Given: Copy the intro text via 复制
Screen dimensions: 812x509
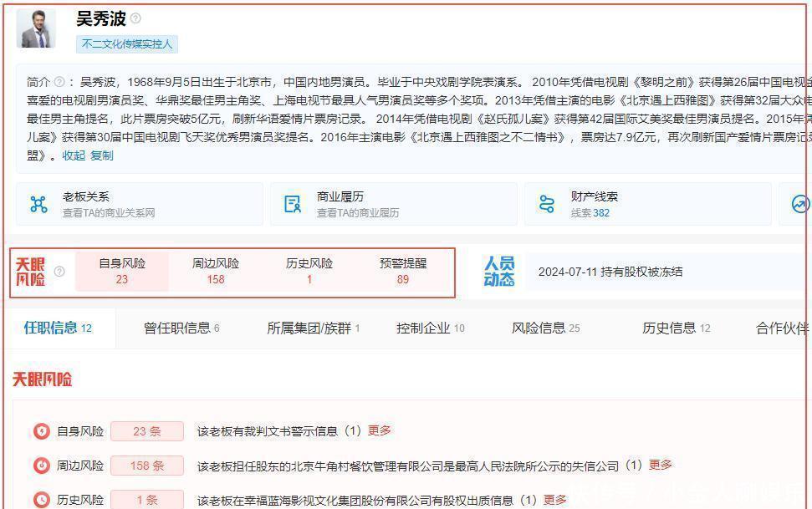Looking at the screenshot, I should coord(102,155).
